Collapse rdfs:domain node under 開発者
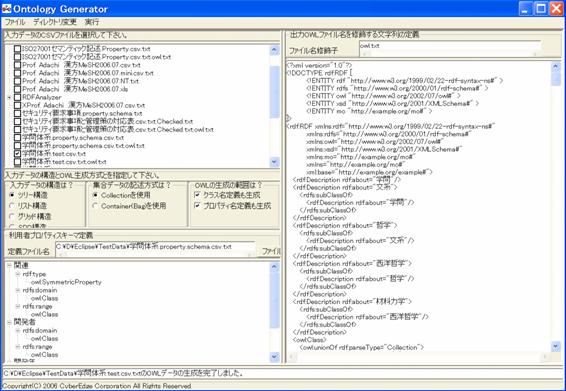 tap(17, 331)
